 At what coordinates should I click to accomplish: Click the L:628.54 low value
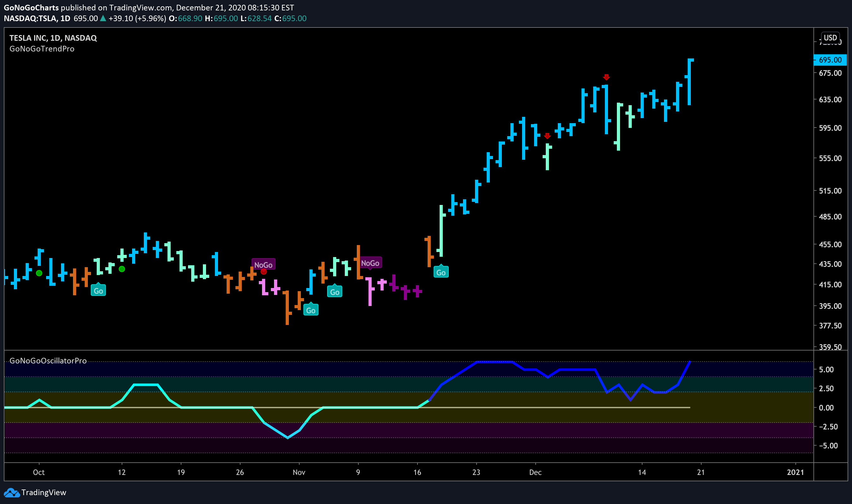coord(256,18)
